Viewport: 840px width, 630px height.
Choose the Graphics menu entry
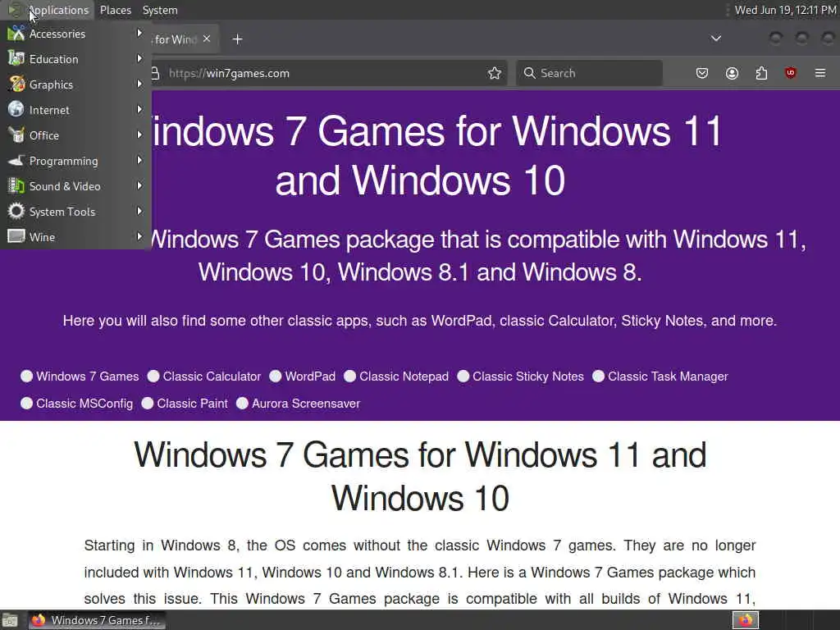tap(75, 84)
